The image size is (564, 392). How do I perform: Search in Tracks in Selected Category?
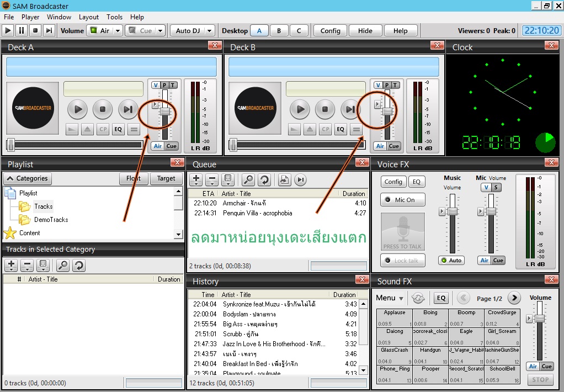[x=63, y=266]
